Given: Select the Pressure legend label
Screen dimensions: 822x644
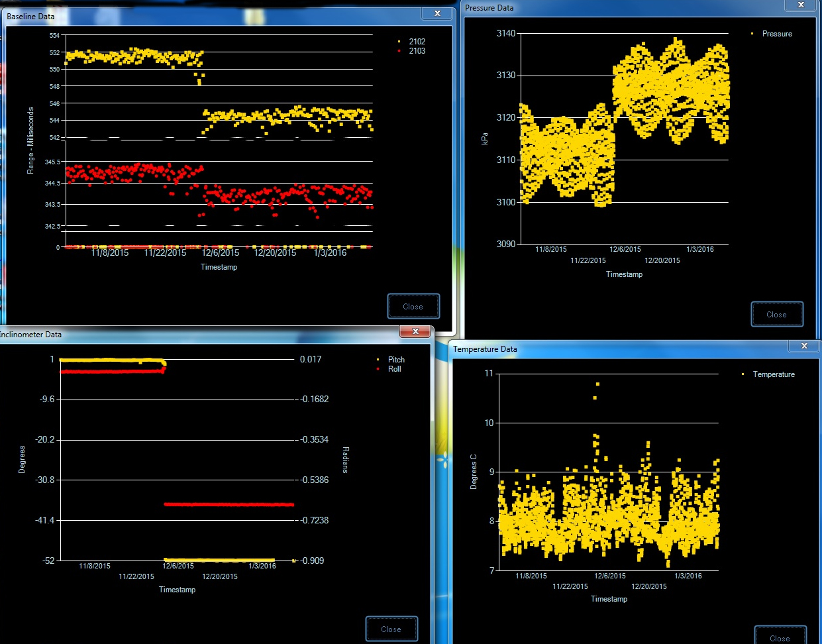Looking at the screenshot, I should 776,34.
